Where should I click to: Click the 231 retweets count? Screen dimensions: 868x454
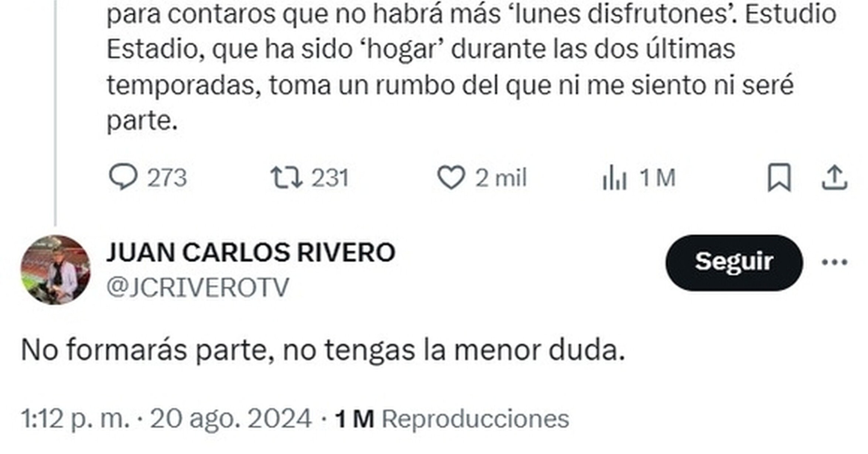330,178
